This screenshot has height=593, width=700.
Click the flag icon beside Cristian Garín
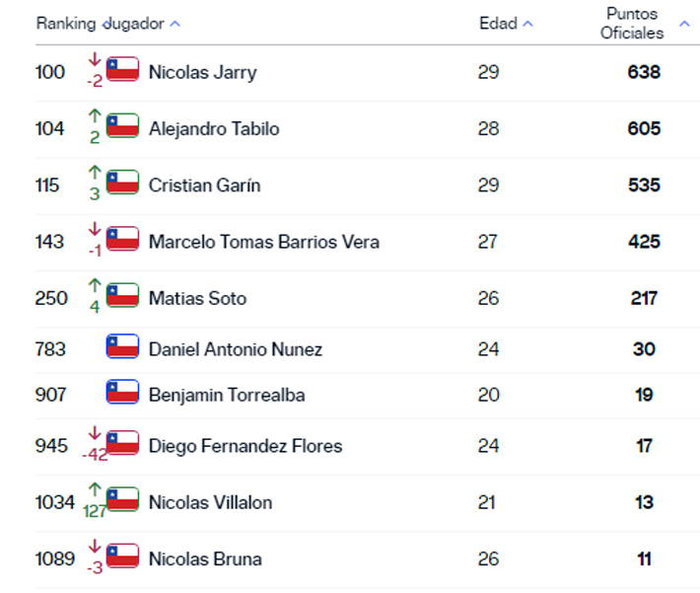tap(122, 183)
